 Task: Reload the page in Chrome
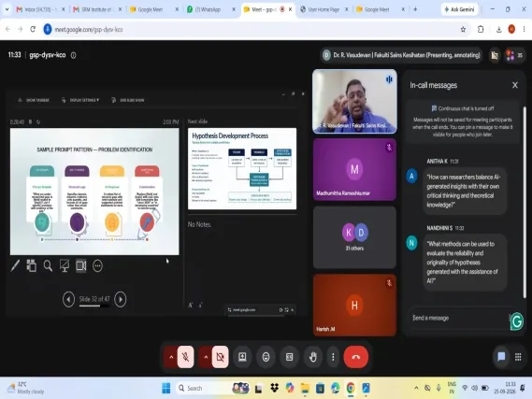33,30
